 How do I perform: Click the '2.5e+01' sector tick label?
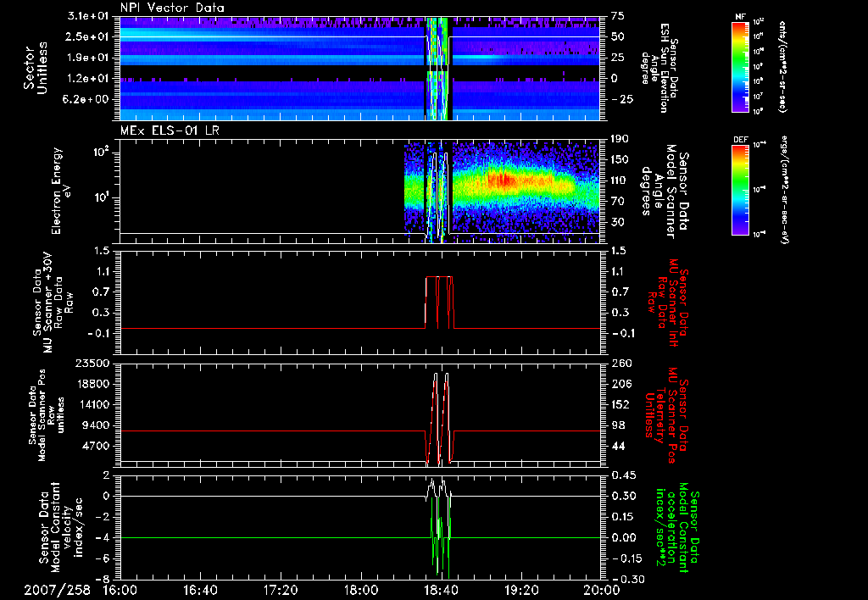[88, 36]
